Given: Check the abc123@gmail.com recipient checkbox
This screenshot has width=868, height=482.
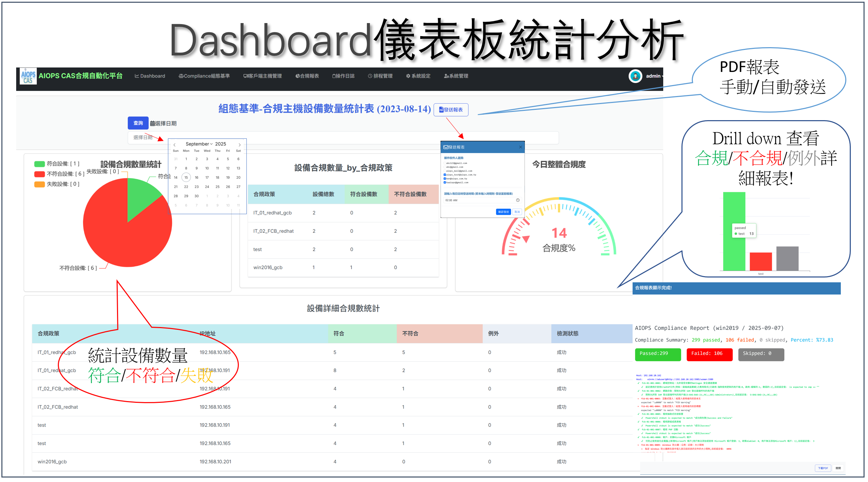Looking at the screenshot, I should click(x=445, y=163).
